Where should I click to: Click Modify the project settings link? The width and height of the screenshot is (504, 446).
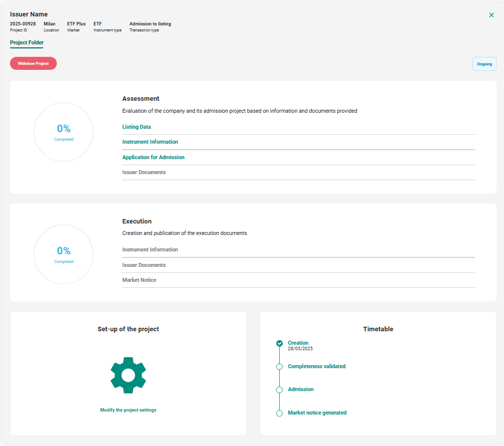(x=128, y=410)
